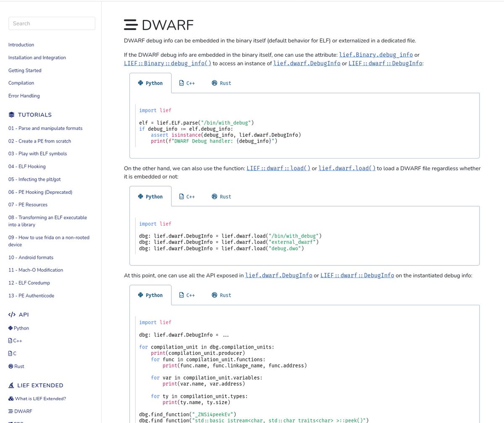Click the C file icon in API sidebar section
504x423 pixels.
coord(10,354)
